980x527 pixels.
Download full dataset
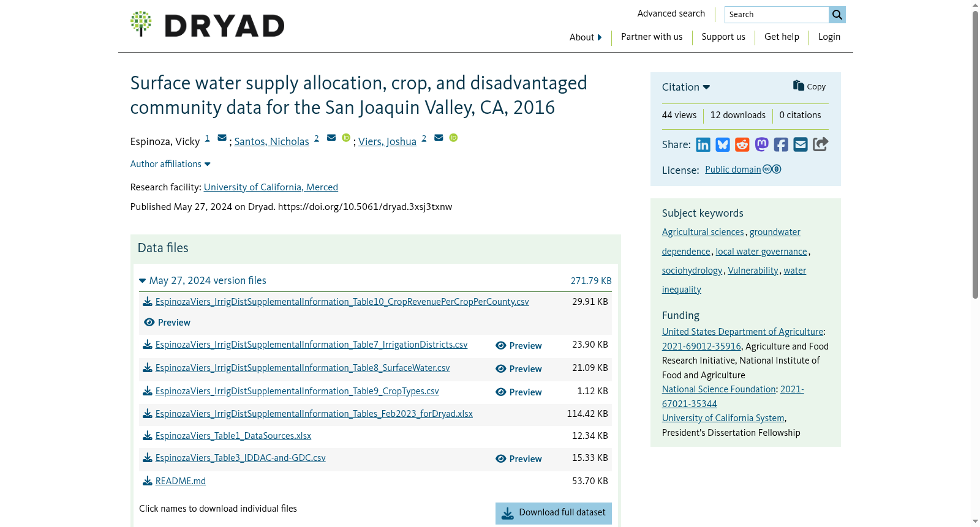point(554,513)
